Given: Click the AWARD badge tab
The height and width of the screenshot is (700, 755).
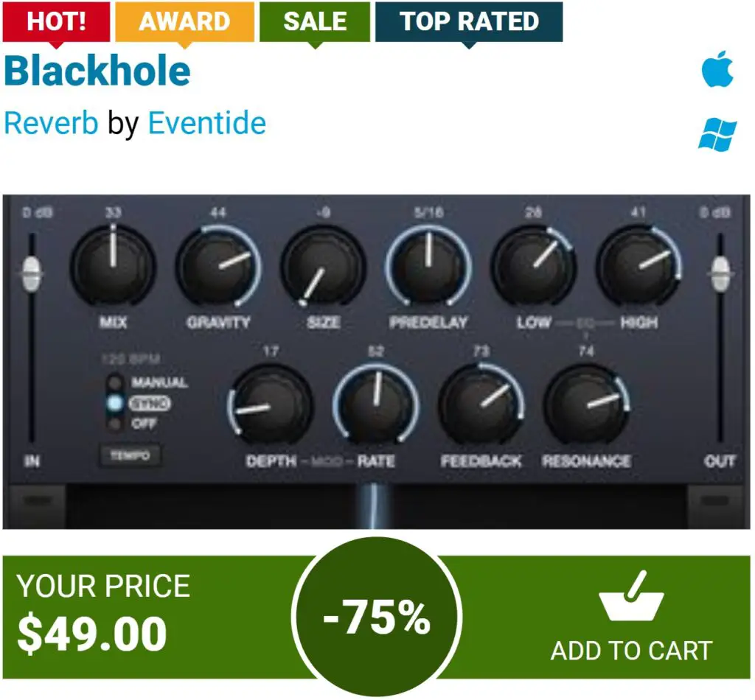Looking at the screenshot, I should tap(185, 21).
